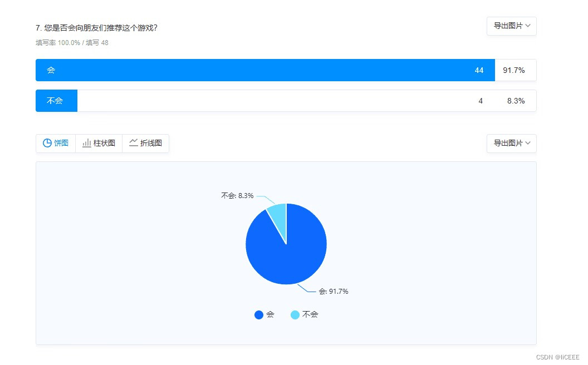The image size is (588, 365).
Task: Click the clock-style pie icon in the active tab
Action: pos(48,143)
